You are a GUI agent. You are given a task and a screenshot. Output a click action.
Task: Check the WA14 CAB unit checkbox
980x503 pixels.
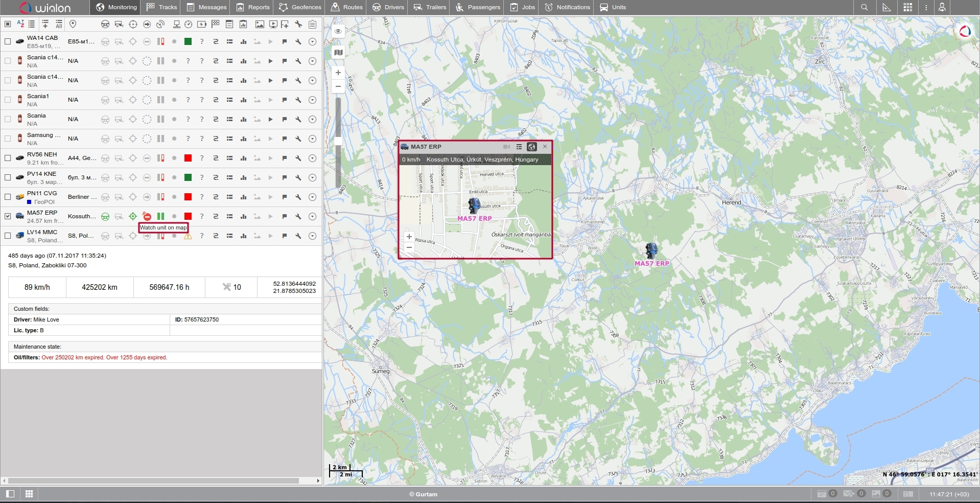[x=8, y=42]
